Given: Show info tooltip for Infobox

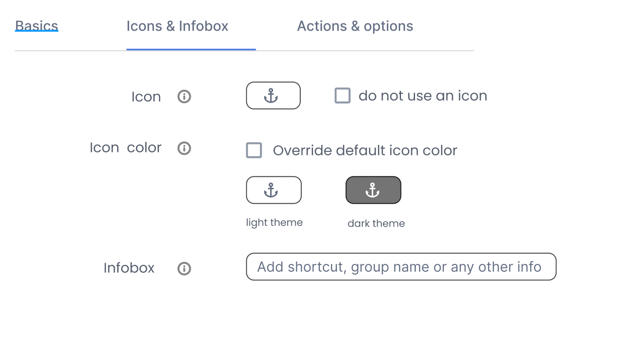Looking at the screenshot, I should pyautogui.click(x=184, y=268).
